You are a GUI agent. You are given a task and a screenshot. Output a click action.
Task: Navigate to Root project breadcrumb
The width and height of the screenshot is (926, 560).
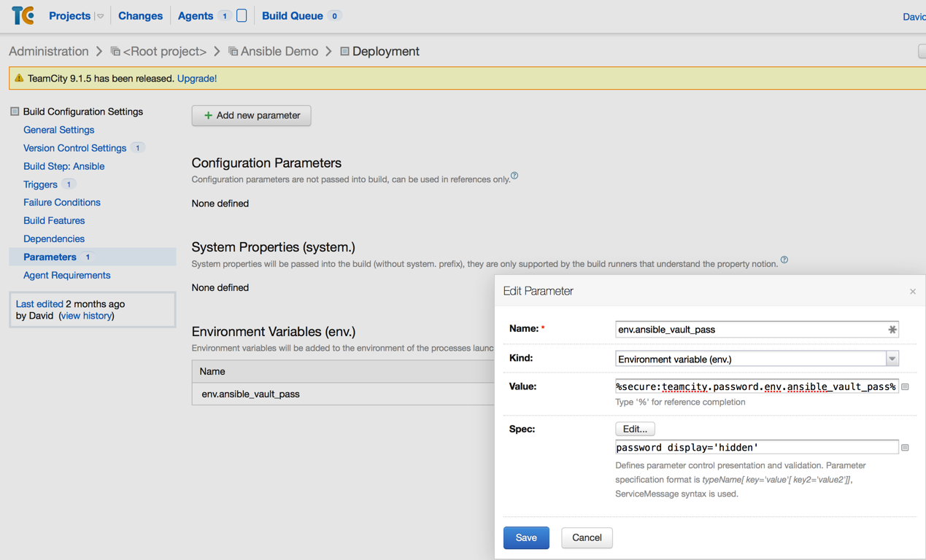[165, 51]
